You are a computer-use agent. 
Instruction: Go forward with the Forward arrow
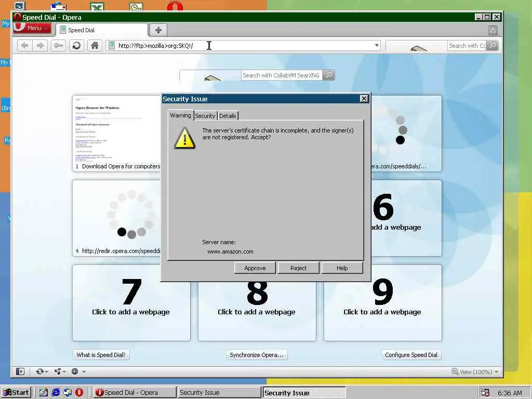tap(40, 46)
